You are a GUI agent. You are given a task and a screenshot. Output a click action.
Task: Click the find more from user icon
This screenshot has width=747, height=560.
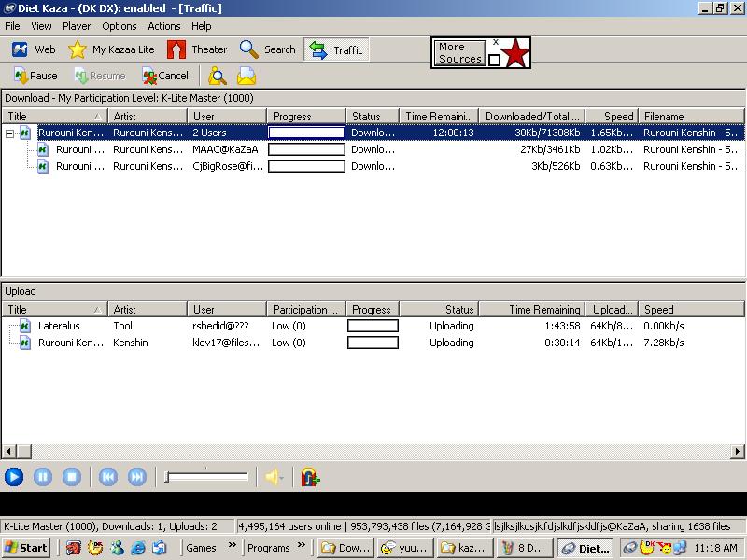coord(218,77)
